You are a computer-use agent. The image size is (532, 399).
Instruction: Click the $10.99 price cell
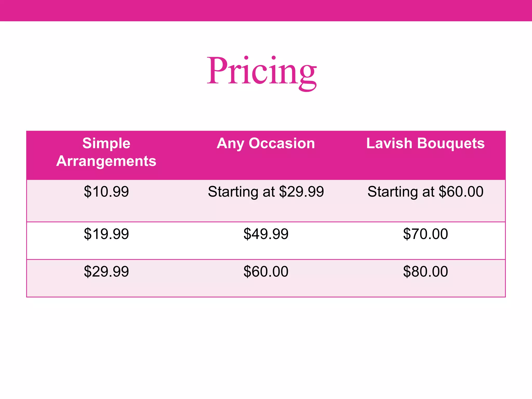pos(106,192)
